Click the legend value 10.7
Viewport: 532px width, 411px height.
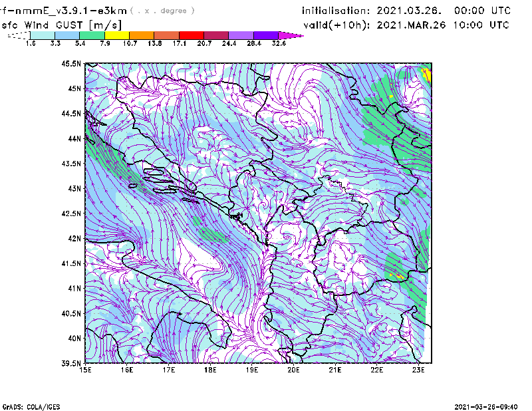tap(130, 43)
